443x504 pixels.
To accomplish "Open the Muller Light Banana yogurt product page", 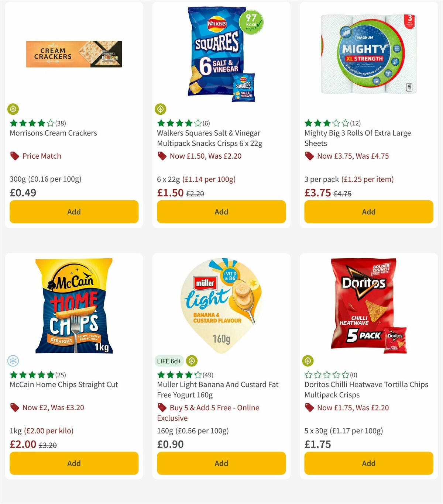I will pyautogui.click(x=217, y=390).
